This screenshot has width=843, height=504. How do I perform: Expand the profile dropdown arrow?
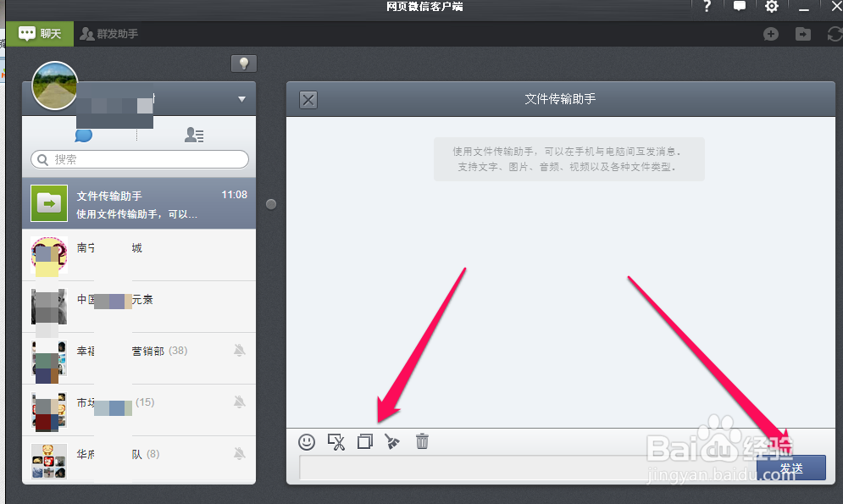tap(242, 99)
